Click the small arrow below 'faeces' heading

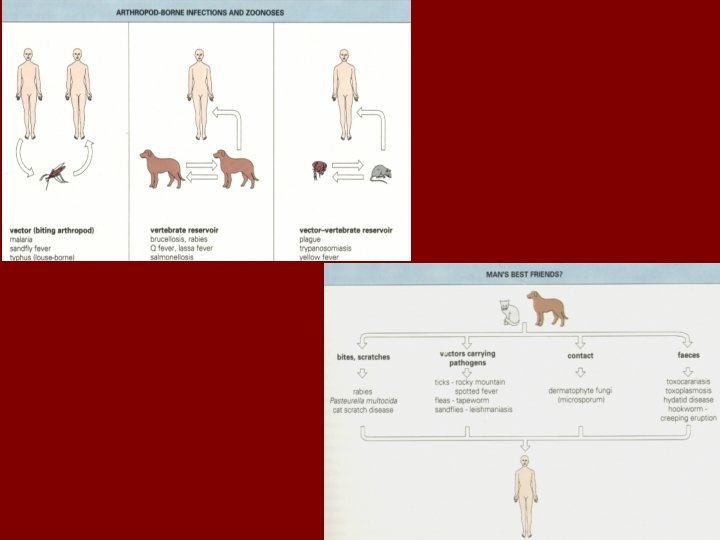pyautogui.click(x=687, y=371)
